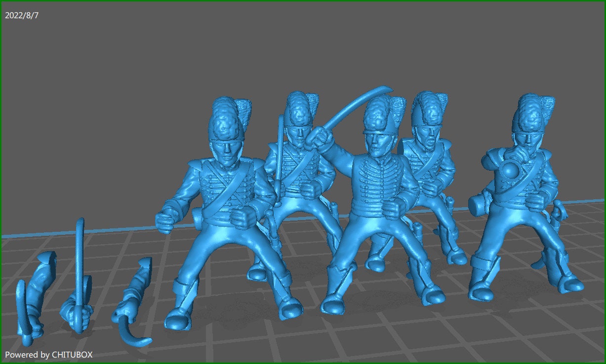
Task: Click the Powered by CHITUBOX watermark
Action: pos(49,354)
